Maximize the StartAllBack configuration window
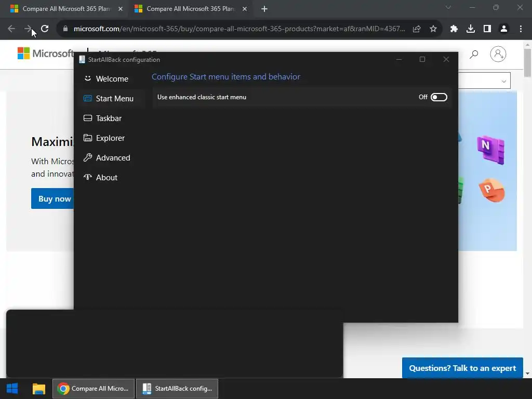Viewport: 532px width, 399px height. (x=422, y=59)
